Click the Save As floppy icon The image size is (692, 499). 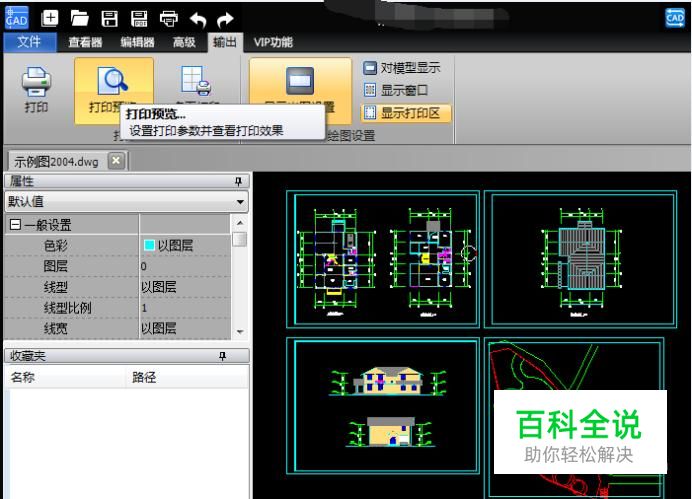139,19
